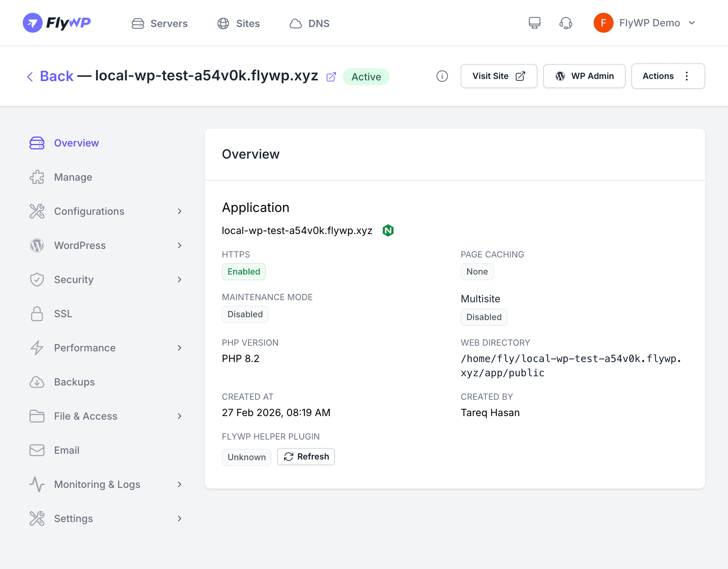The width and height of the screenshot is (728, 569).
Task: Expand the Configurations chevron
Action: (x=180, y=211)
